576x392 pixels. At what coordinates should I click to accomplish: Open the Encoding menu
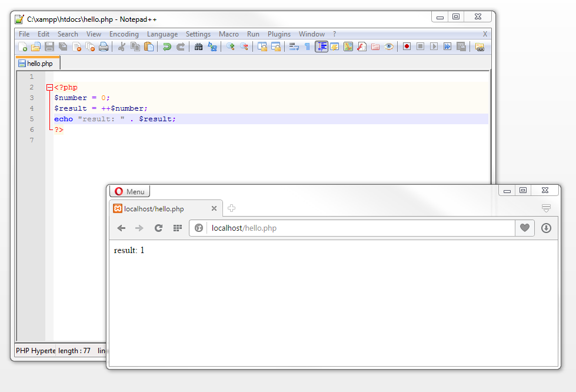coord(124,34)
